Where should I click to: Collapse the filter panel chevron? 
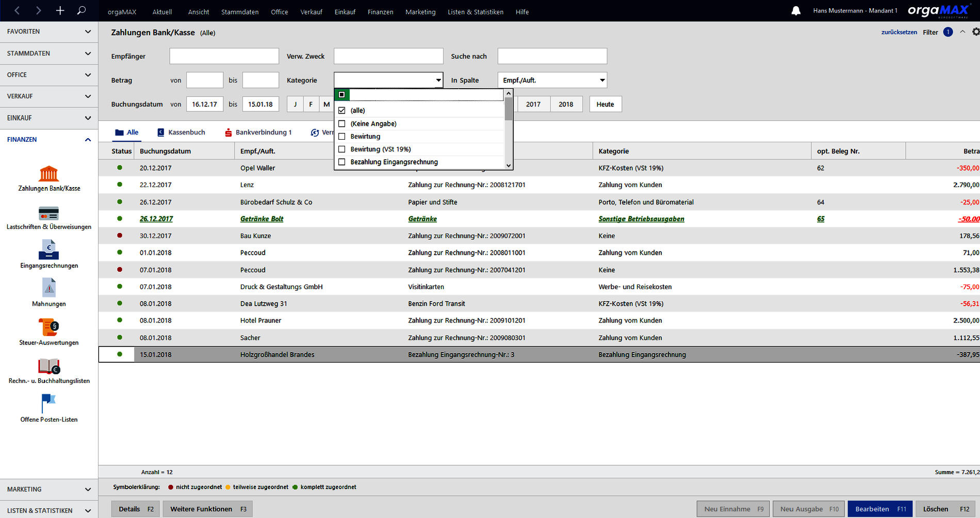[x=962, y=32]
